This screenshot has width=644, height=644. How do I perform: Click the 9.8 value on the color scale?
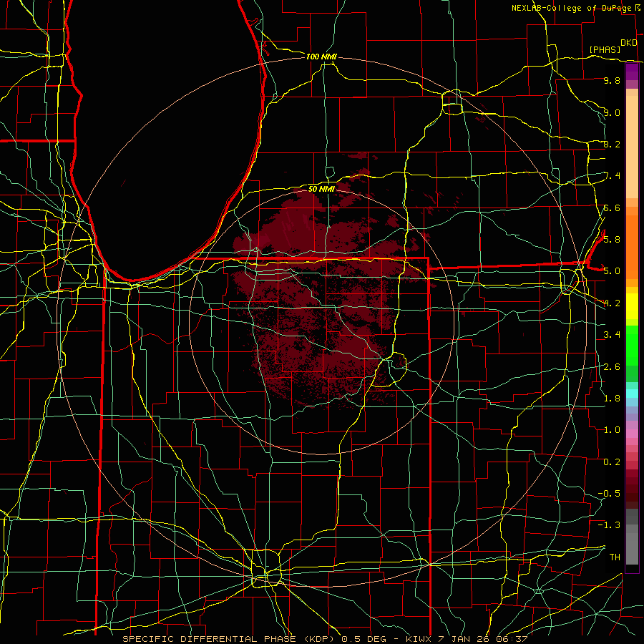point(612,81)
